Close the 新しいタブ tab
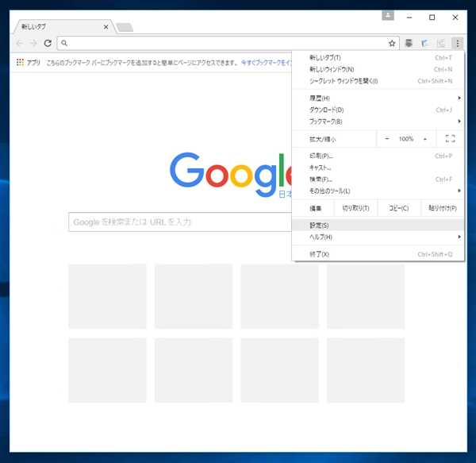 [106, 27]
